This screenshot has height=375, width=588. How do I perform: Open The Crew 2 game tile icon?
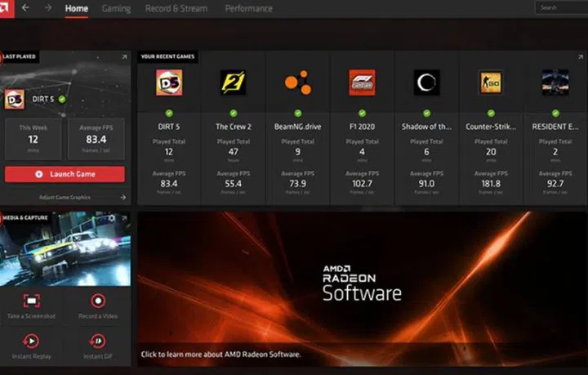click(x=233, y=83)
